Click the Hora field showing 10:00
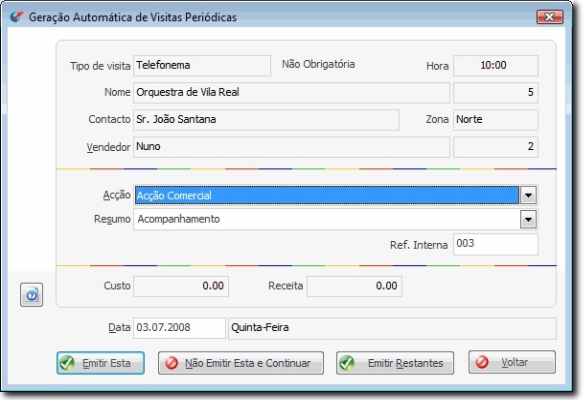The height and width of the screenshot is (400, 584). pyautogui.click(x=495, y=66)
